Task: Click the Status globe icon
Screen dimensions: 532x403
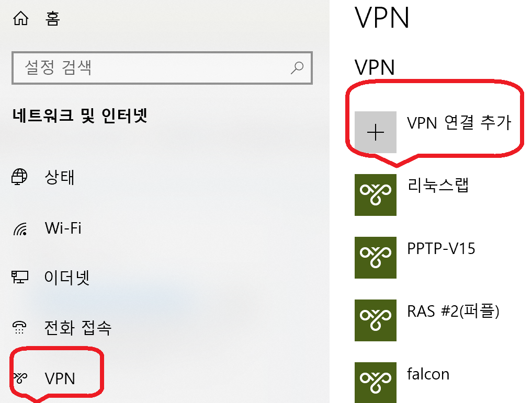Action: pyautogui.click(x=20, y=177)
